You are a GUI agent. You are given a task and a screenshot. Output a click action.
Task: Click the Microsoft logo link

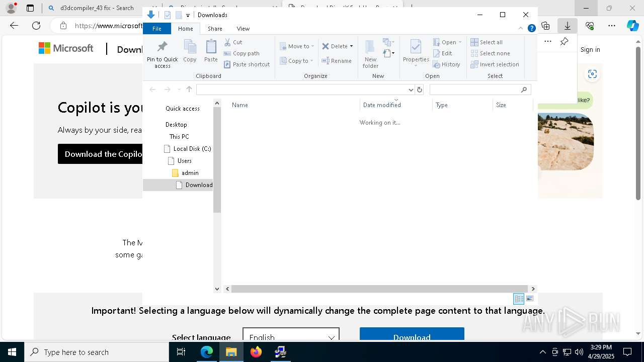(x=66, y=48)
